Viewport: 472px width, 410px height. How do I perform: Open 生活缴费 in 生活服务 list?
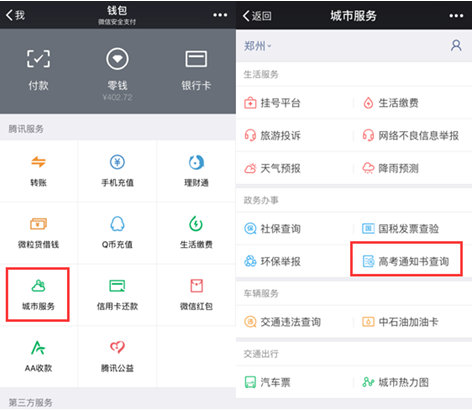click(x=413, y=103)
